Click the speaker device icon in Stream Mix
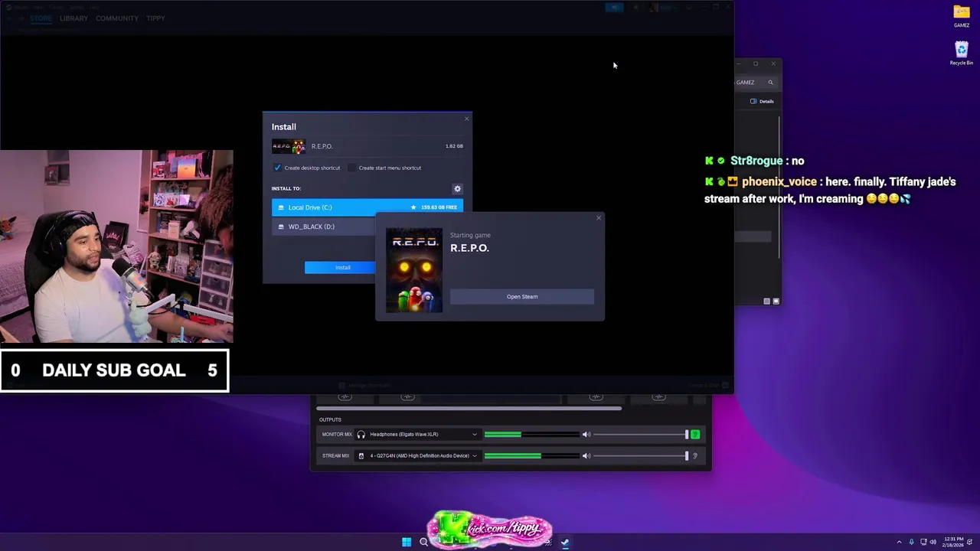This screenshot has height=551, width=980. (x=361, y=456)
